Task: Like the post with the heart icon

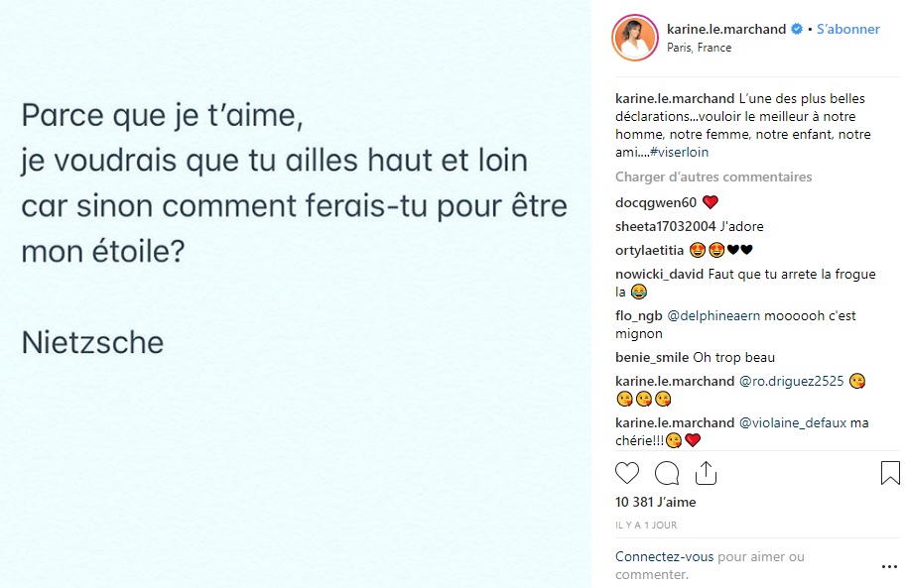Action: 627,473
